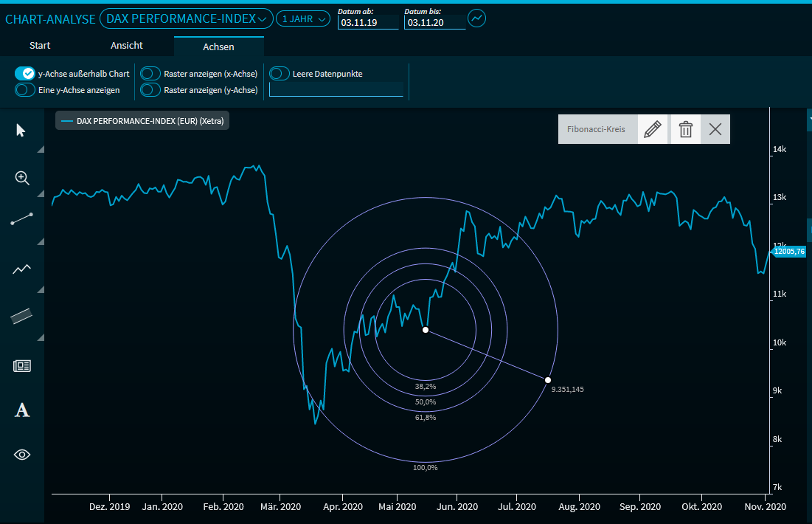812x524 pixels.
Task: Expand the 1 JAHR period dropdown
Action: 302,19
